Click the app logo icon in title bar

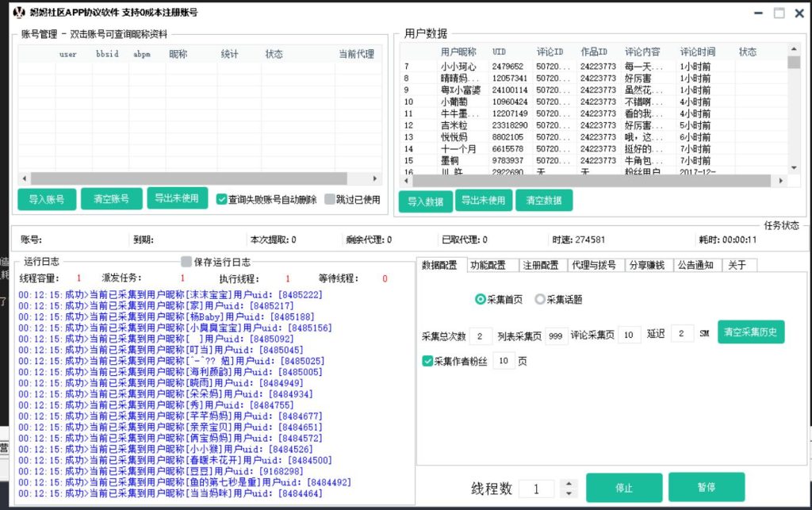[19, 13]
